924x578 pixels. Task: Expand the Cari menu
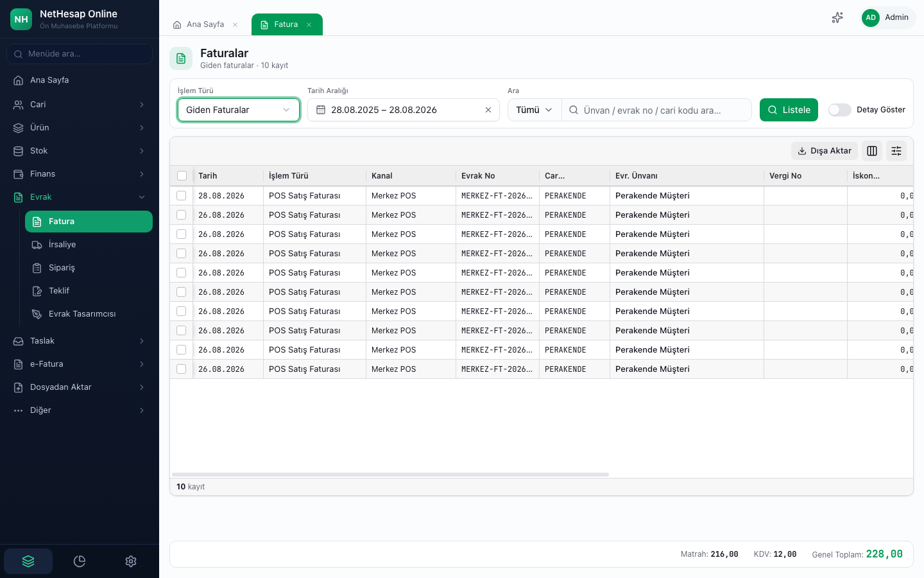(x=80, y=105)
